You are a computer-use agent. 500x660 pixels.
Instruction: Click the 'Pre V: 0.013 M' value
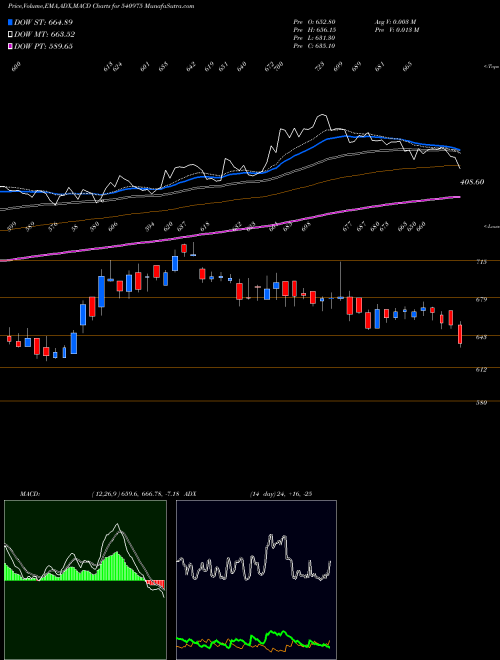click(396, 30)
